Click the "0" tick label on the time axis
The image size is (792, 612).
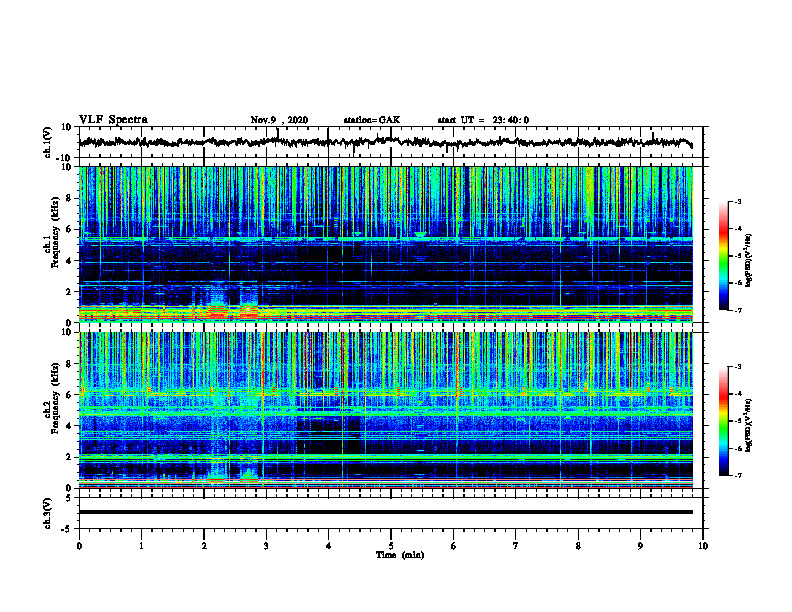79,546
